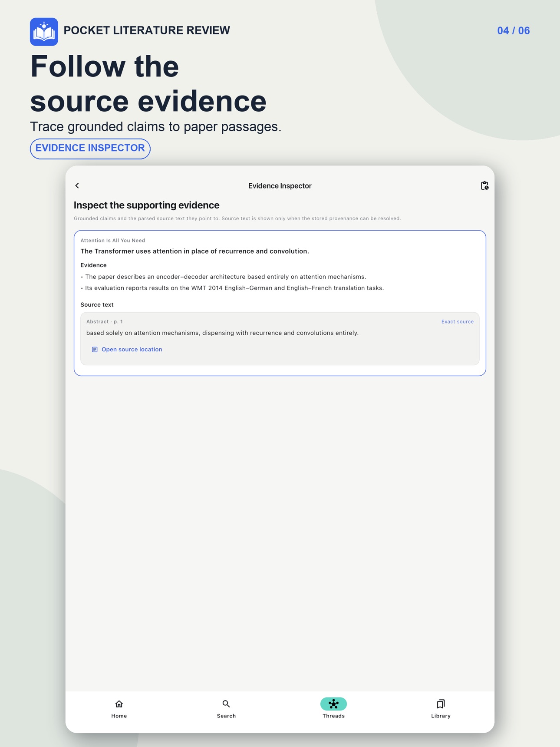
Task: Click the document icon beside Open source location
Action: tap(95, 350)
